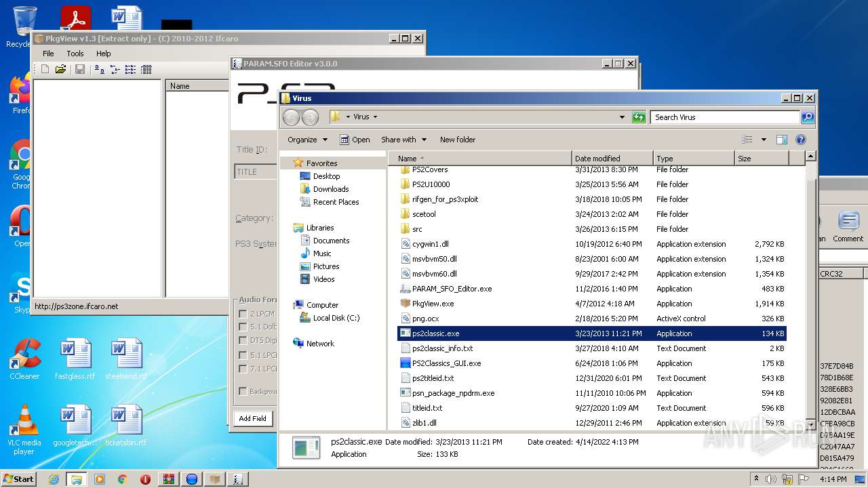Click the Search Virus field
The width and height of the screenshot is (868, 488).
(x=725, y=117)
